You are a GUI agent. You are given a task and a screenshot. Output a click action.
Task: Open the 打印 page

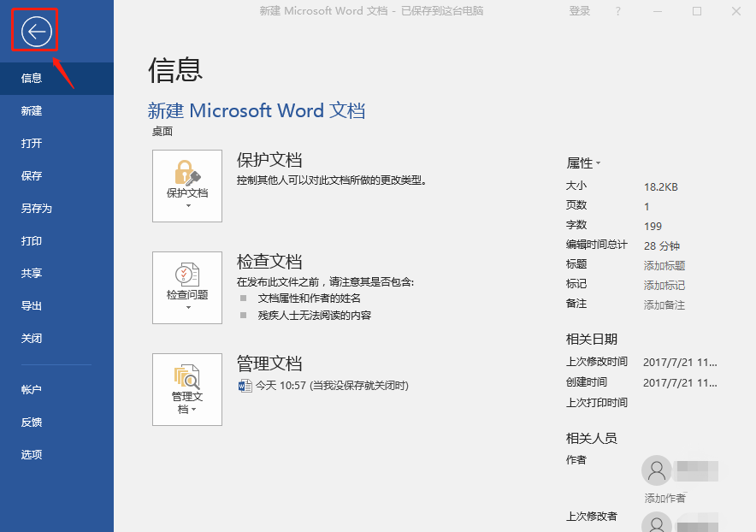[x=57, y=240]
